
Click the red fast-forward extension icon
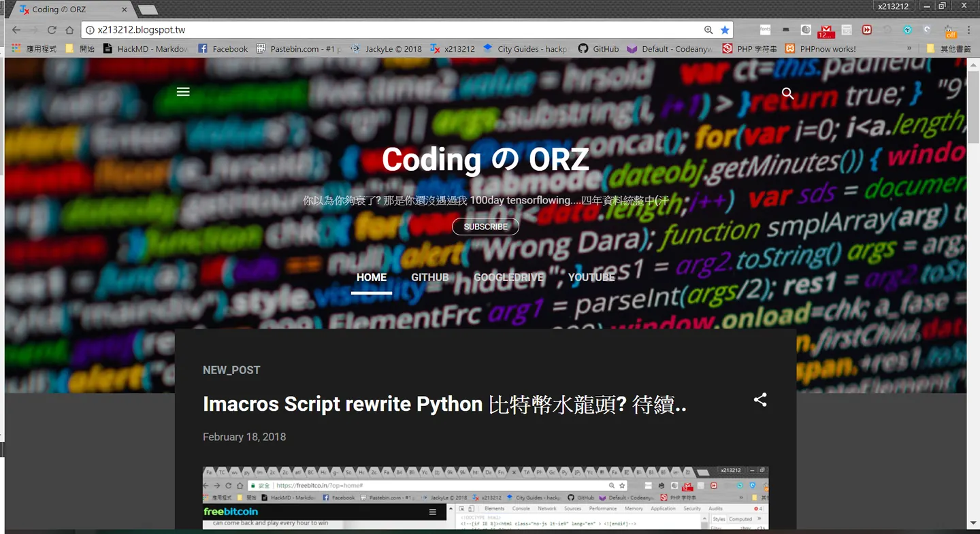click(x=866, y=30)
